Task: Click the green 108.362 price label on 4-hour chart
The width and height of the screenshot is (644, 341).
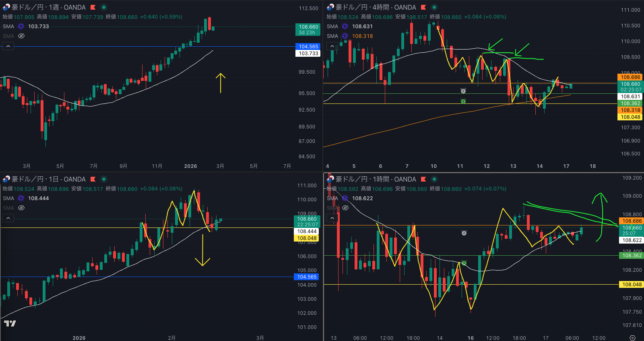Action: [x=630, y=103]
